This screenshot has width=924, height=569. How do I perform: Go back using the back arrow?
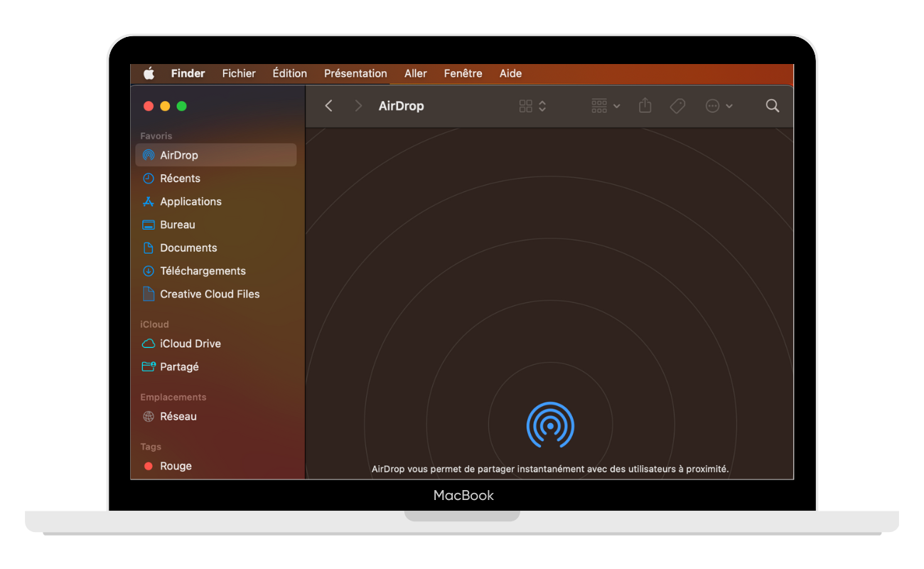[328, 105]
